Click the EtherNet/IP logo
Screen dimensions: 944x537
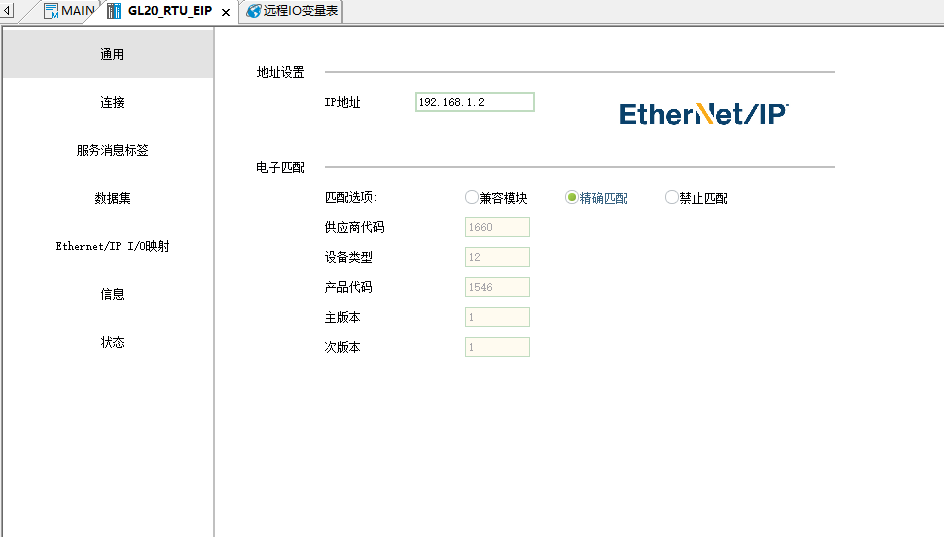point(704,113)
